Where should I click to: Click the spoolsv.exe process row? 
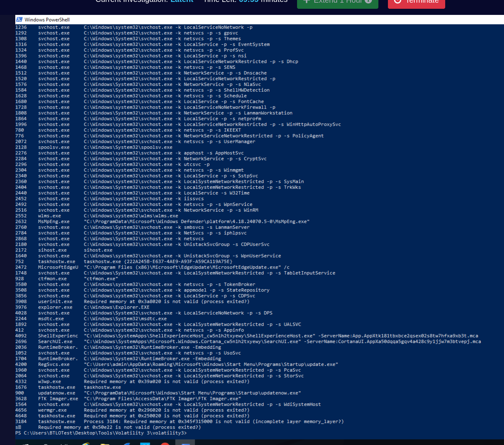click(54, 147)
